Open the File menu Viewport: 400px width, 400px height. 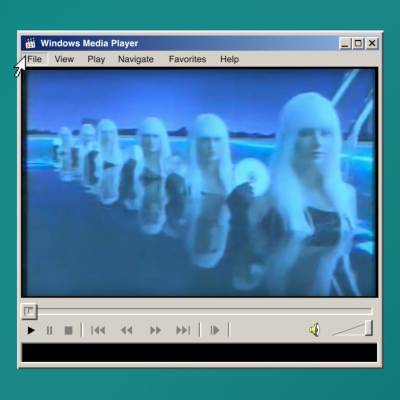click(35, 59)
